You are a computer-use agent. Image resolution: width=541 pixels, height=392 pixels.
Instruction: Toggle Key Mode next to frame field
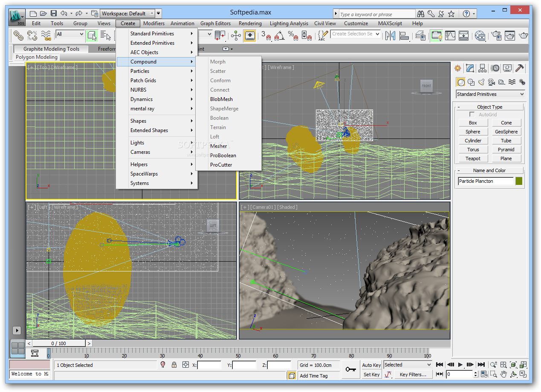(x=440, y=375)
